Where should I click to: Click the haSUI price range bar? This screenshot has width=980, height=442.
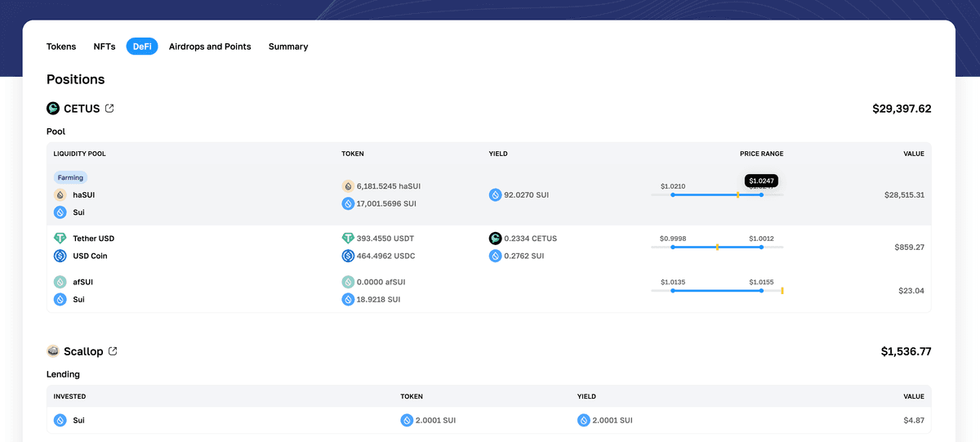coord(717,194)
